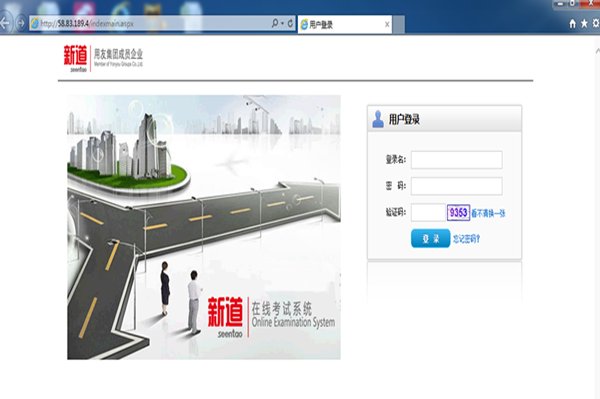Open the browser home icon

point(572,24)
